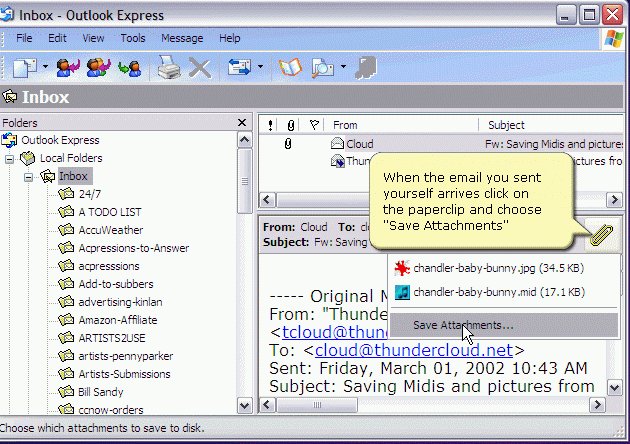
Task: Close the Folders pane
Action: (242, 123)
